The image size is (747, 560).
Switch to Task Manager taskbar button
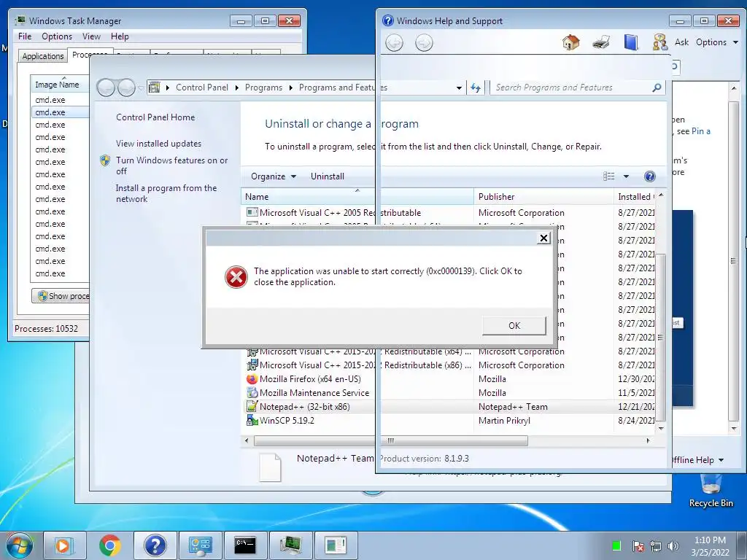tap(290, 545)
